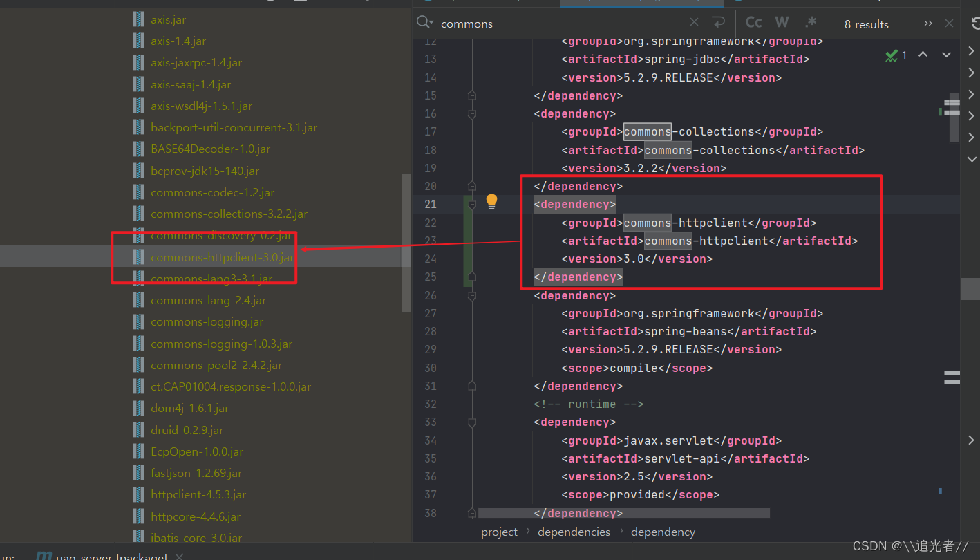Image resolution: width=980 pixels, height=560 pixels.
Task: Click jar icon of axis-wsdl4j-1.5.1.jar
Action: pyautogui.click(x=139, y=106)
